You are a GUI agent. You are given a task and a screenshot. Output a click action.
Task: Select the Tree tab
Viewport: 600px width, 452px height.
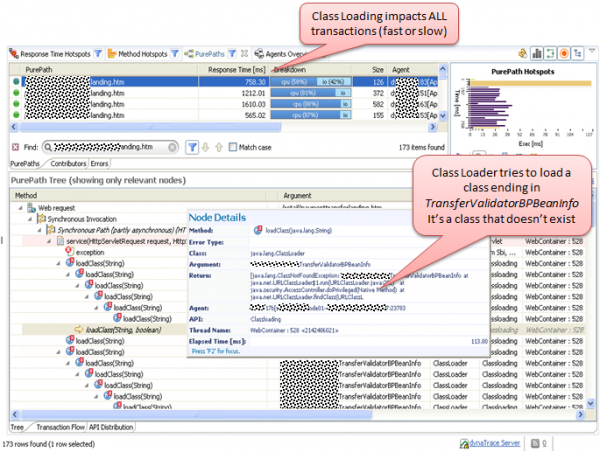[17, 427]
